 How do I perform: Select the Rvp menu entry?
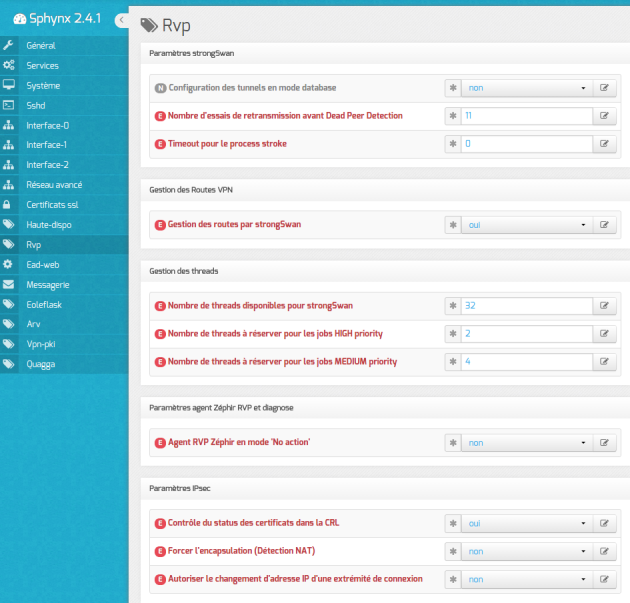click(x=64, y=245)
